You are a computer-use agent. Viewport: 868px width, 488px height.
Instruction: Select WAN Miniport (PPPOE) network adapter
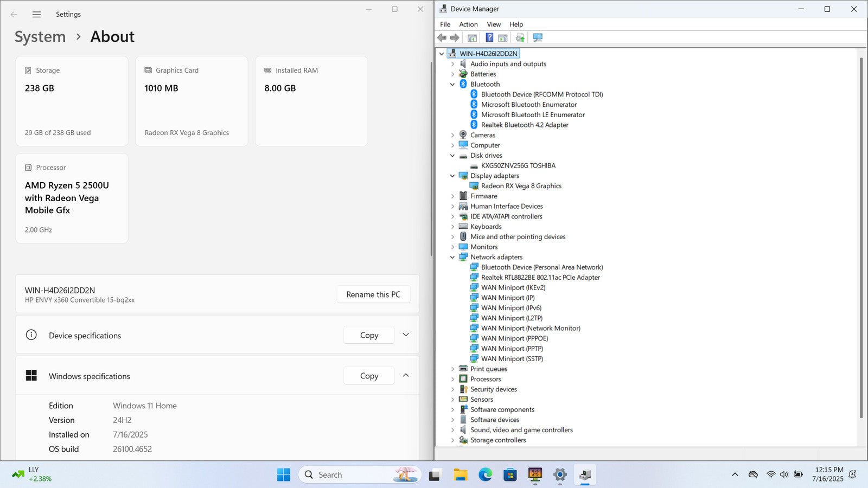click(514, 338)
